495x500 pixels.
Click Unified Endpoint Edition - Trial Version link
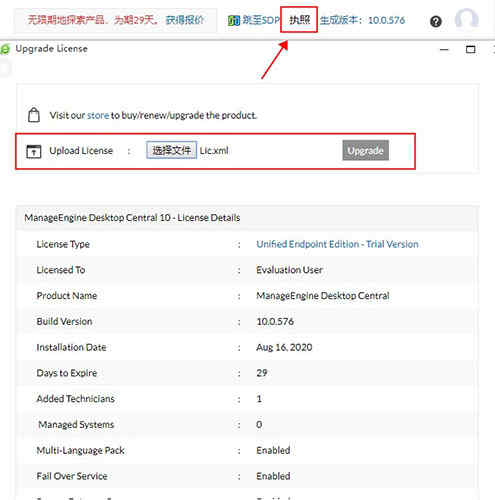[x=337, y=244]
